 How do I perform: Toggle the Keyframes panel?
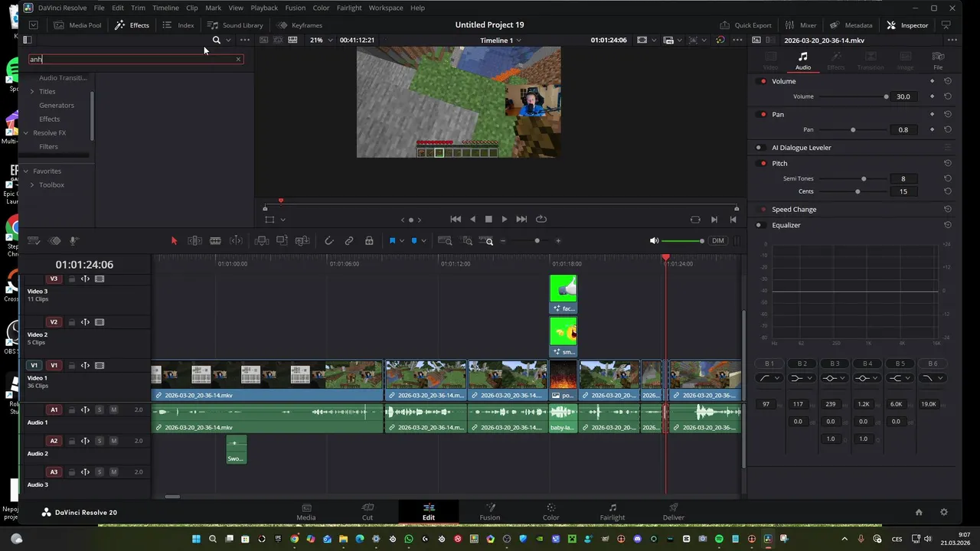coord(299,25)
